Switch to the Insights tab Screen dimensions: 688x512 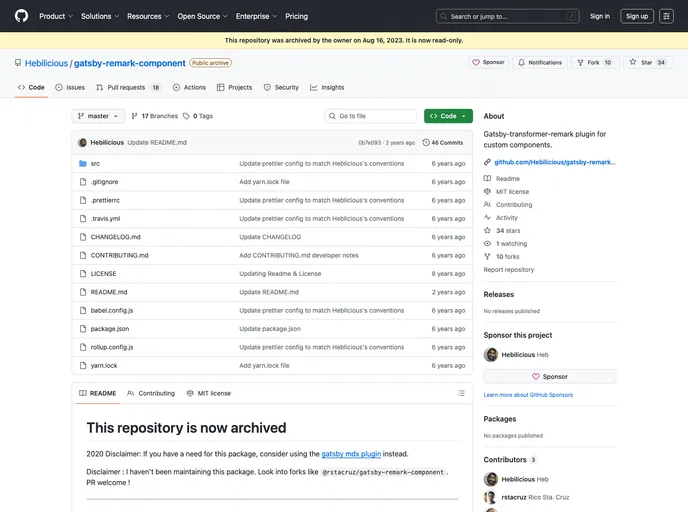pos(327,87)
